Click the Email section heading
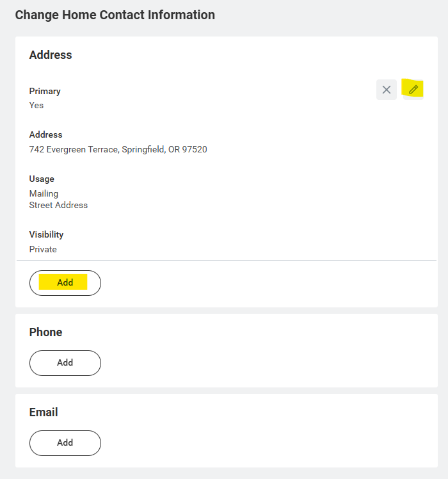 point(44,412)
